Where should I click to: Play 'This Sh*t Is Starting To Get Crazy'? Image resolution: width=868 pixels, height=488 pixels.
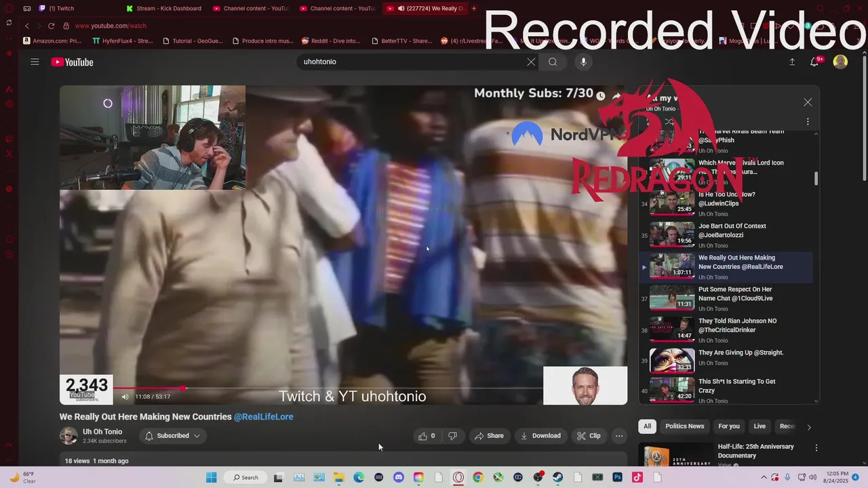(x=726, y=391)
